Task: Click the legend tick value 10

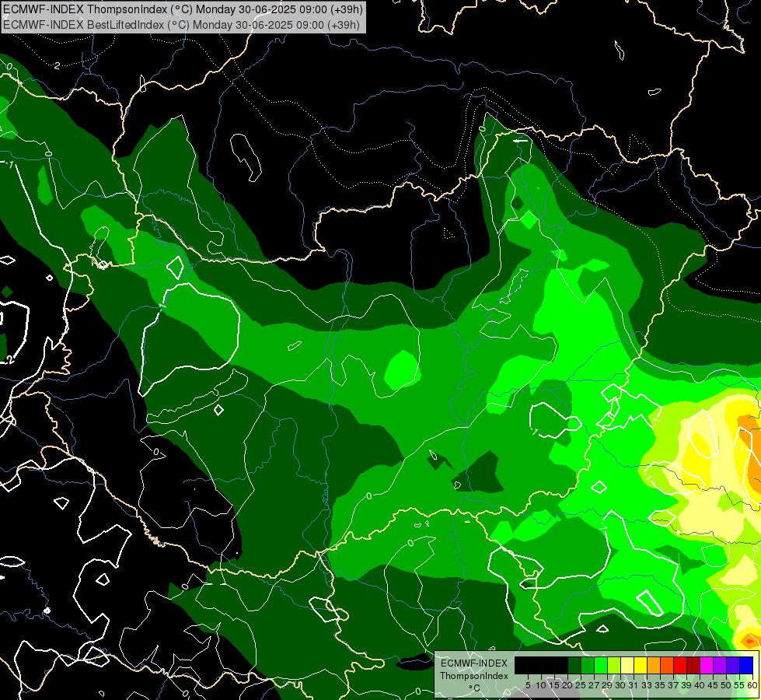Action: (x=541, y=685)
